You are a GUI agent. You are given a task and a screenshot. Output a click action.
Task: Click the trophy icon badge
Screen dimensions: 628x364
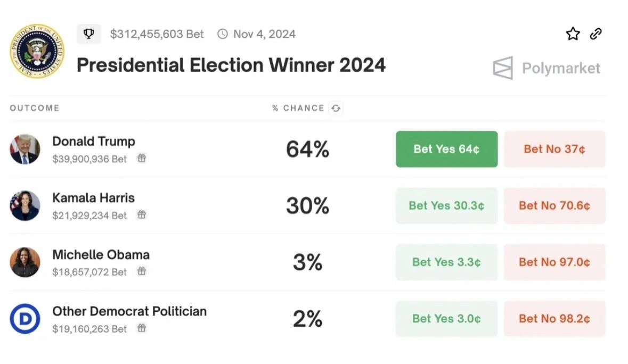pyautogui.click(x=89, y=34)
